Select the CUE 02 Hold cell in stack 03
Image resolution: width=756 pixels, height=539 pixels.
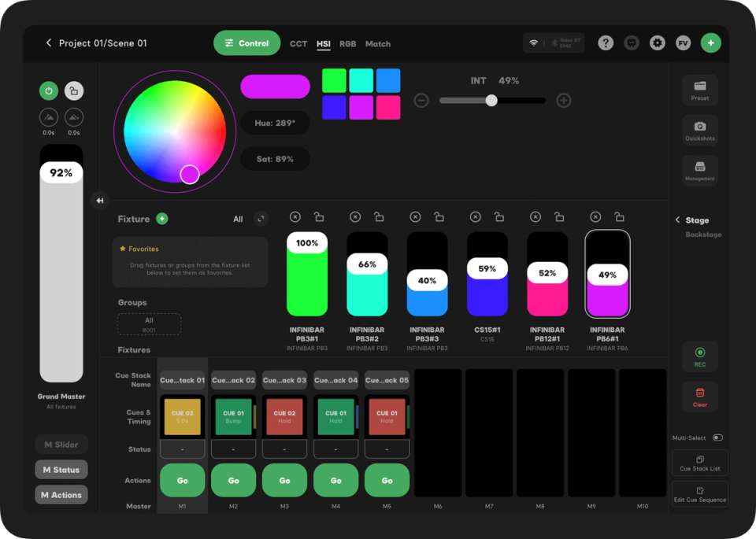coord(283,416)
